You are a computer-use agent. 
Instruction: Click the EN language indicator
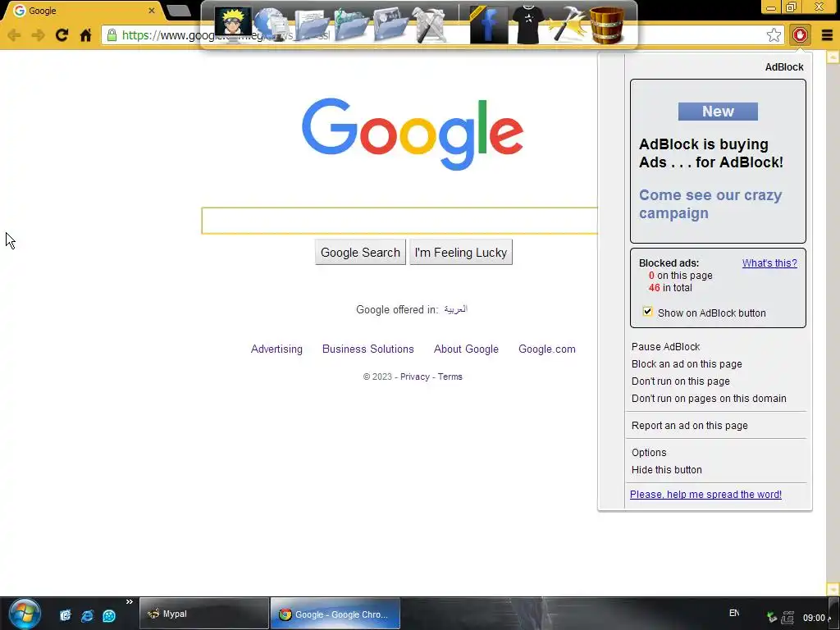[734, 613]
